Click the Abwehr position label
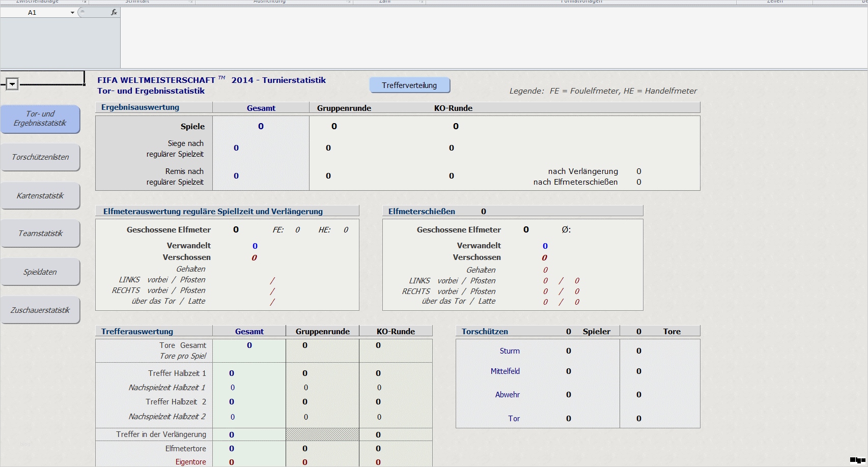 tap(508, 395)
